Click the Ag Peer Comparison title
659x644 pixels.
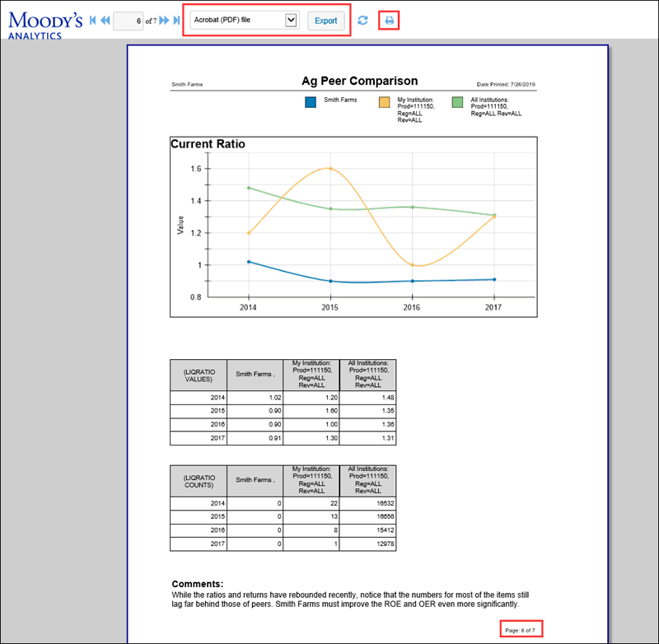(x=359, y=82)
